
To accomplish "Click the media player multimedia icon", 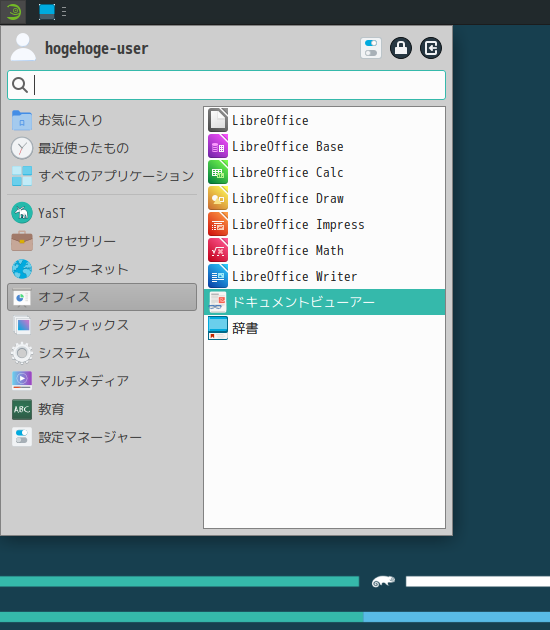I will 22,381.
